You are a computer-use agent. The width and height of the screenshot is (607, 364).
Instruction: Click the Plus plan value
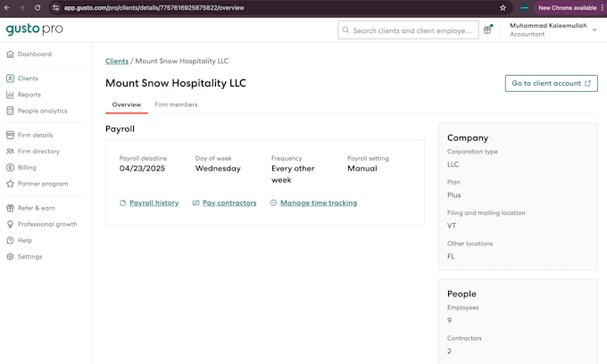(454, 195)
